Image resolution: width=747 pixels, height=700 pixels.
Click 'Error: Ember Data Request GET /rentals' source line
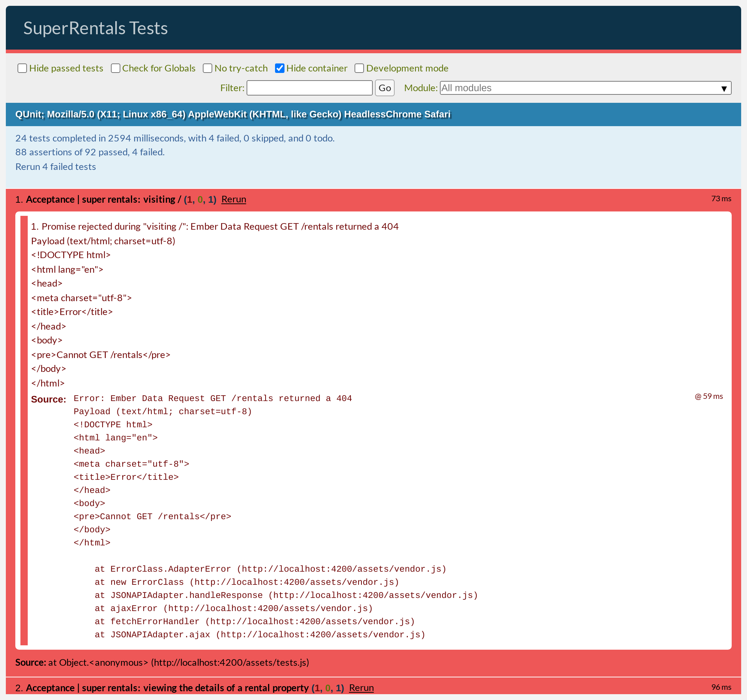coord(213,398)
